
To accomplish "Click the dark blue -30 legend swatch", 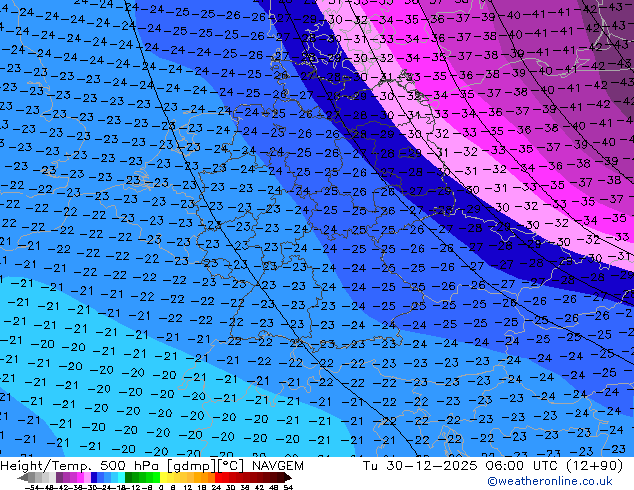I will pyautogui.click(x=94, y=477).
